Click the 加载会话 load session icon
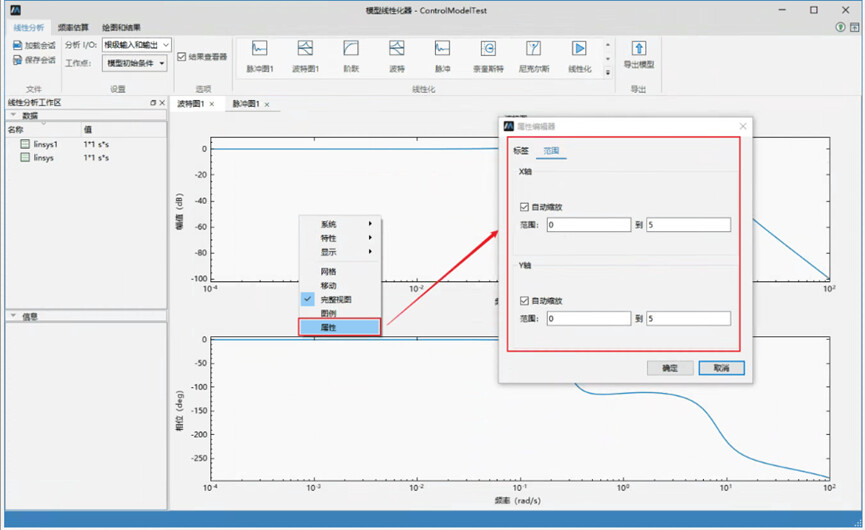The height and width of the screenshot is (530, 865). pyautogui.click(x=18, y=45)
